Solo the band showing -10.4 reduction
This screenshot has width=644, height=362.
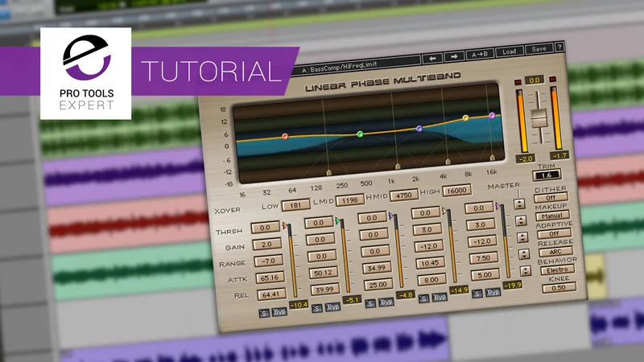[x=264, y=313]
